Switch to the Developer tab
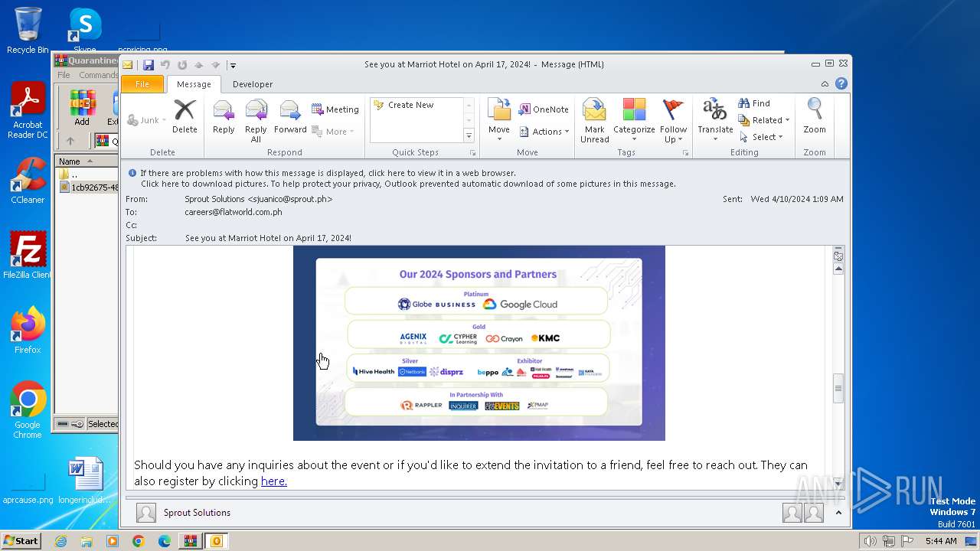This screenshot has width=980, height=551. [253, 84]
